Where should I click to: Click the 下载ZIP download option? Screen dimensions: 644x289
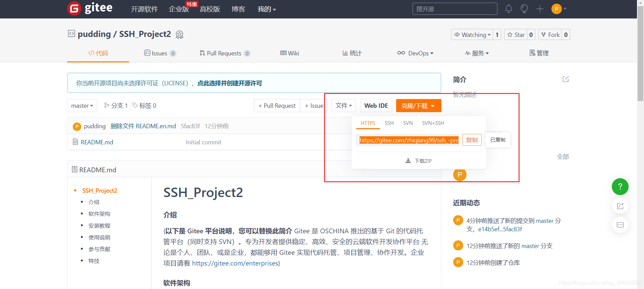(x=419, y=161)
